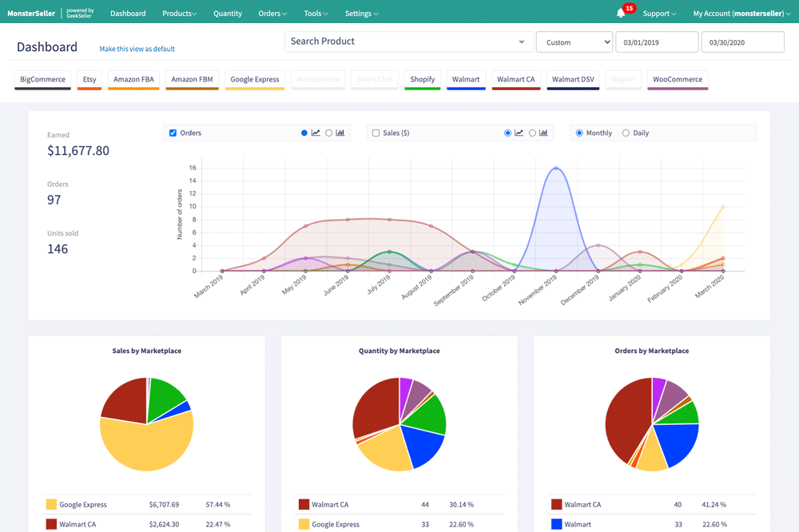Select the bar chart radio for Sales ($)
The image size is (799, 532).
tap(532, 133)
